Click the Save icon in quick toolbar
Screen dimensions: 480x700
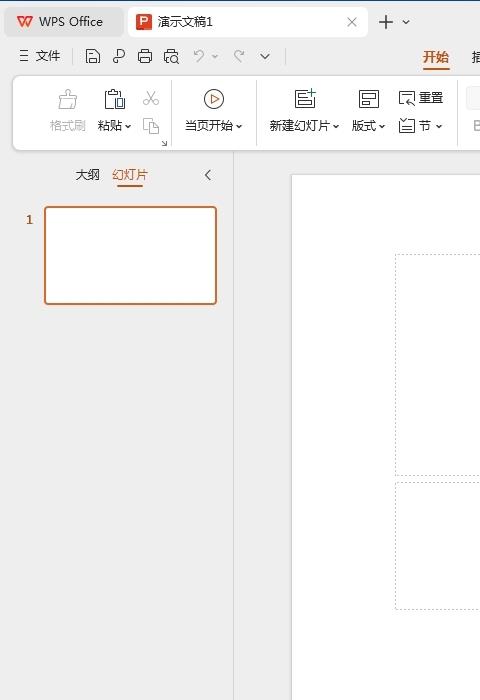(x=92, y=56)
